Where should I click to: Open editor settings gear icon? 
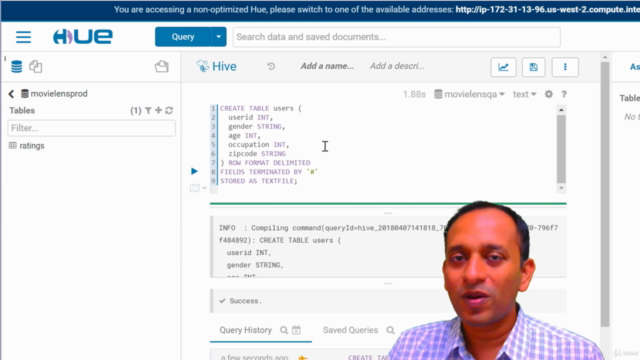pyautogui.click(x=549, y=94)
